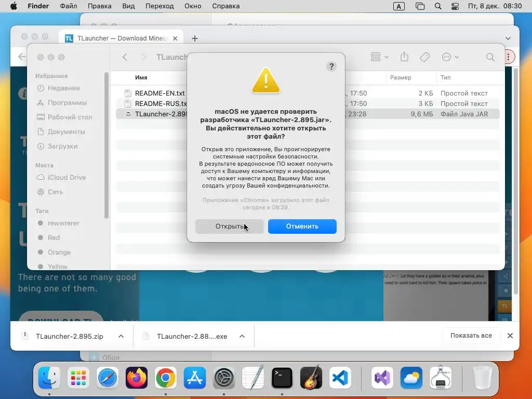Click Chrome back arrow button
Screen dimensions: 532x399
click(x=22, y=57)
